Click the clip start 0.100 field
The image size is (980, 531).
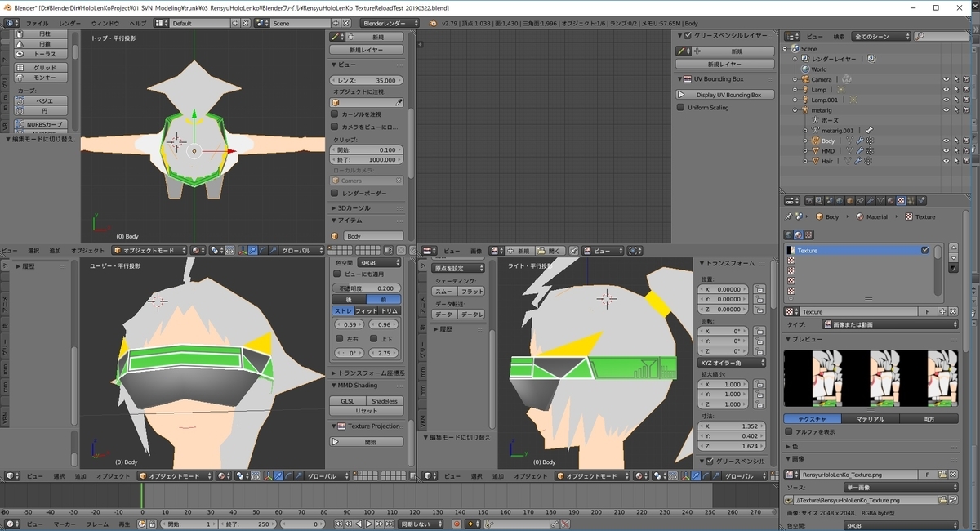(x=367, y=149)
